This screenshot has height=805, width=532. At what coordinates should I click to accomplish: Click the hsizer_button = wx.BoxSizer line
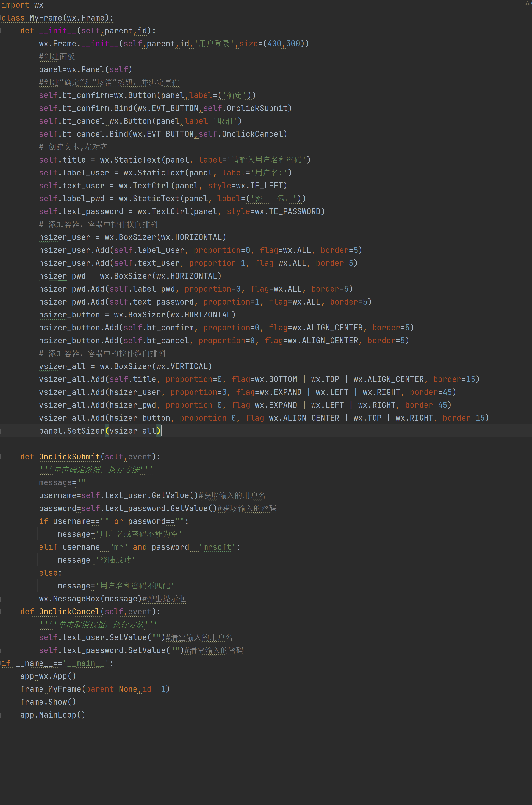coord(137,315)
